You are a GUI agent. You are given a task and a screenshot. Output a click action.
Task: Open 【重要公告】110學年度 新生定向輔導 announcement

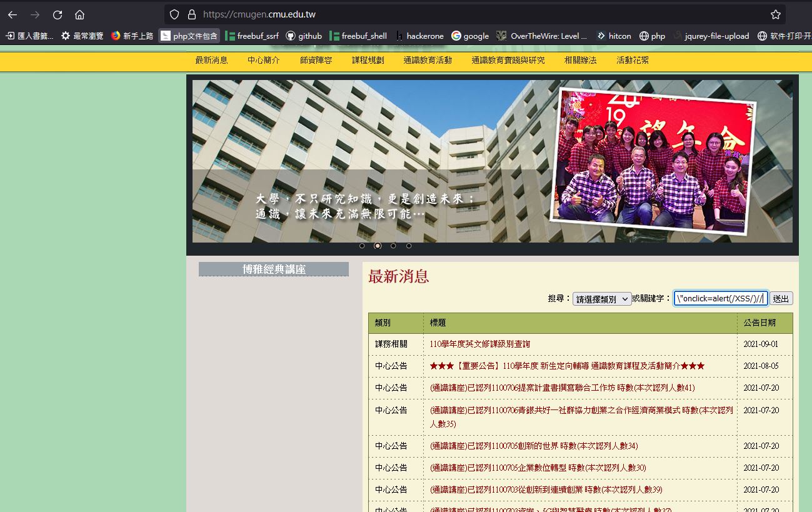pyautogui.click(x=567, y=366)
